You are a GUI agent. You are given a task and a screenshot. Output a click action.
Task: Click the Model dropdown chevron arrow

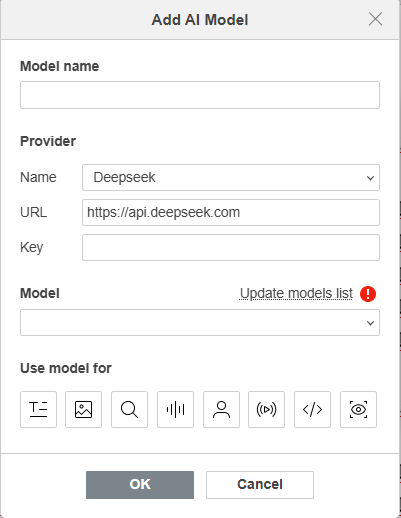pos(370,323)
